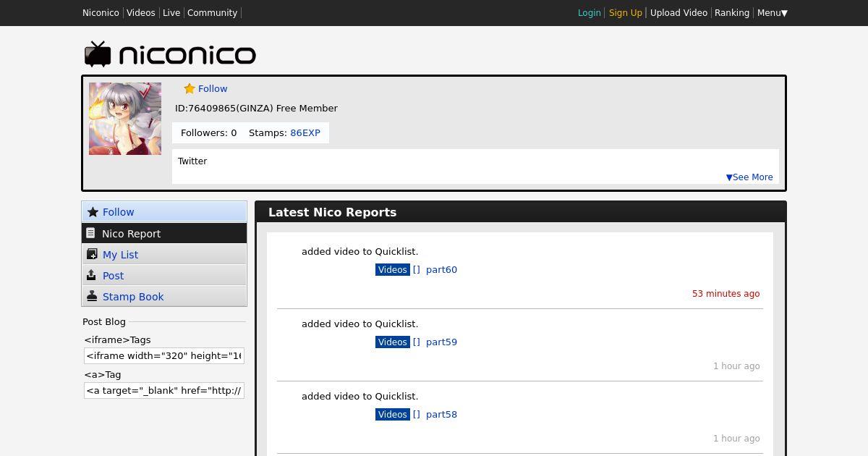868x456 pixels.
Task: Click the Videos badge beside part59
Action: (x=393, y=342)
